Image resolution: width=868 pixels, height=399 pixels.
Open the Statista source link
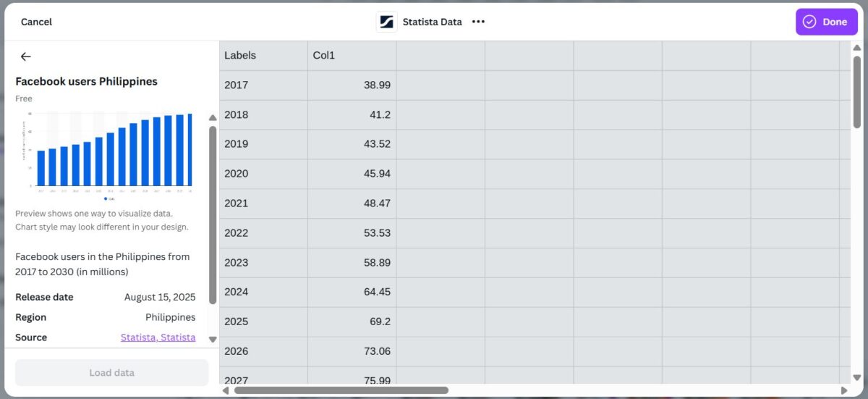click(x=158, y=337)
